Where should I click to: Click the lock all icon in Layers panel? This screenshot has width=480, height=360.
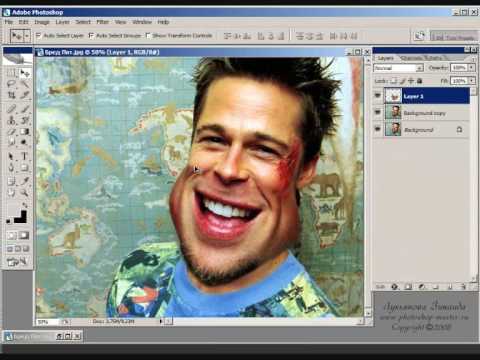tap(420, 81)
